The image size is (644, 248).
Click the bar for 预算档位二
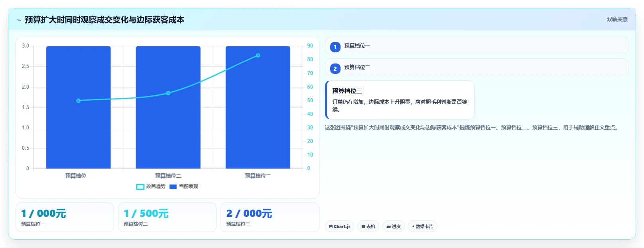pos(168,107)
